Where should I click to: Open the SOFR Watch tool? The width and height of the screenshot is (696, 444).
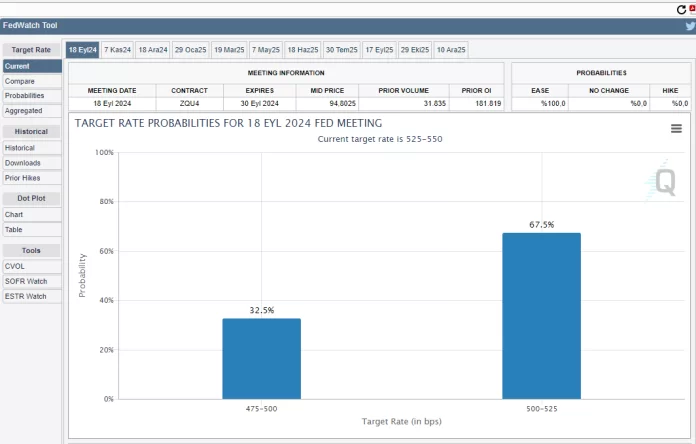tap(25, 281)
